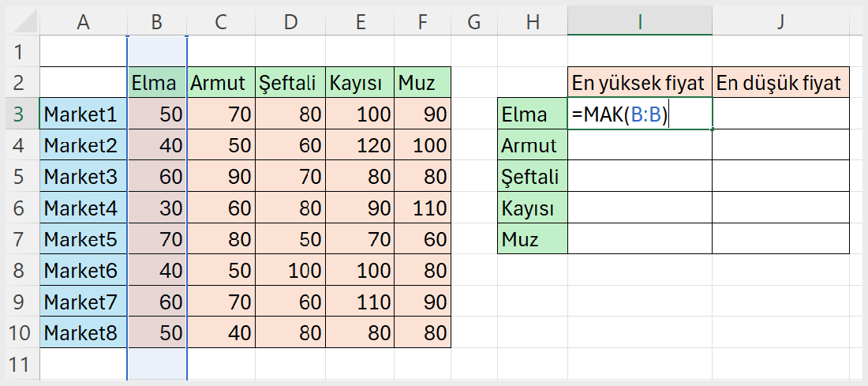Select the Market8 row label
The height and width of the screenshot is (386, 868).
point(83,333)
